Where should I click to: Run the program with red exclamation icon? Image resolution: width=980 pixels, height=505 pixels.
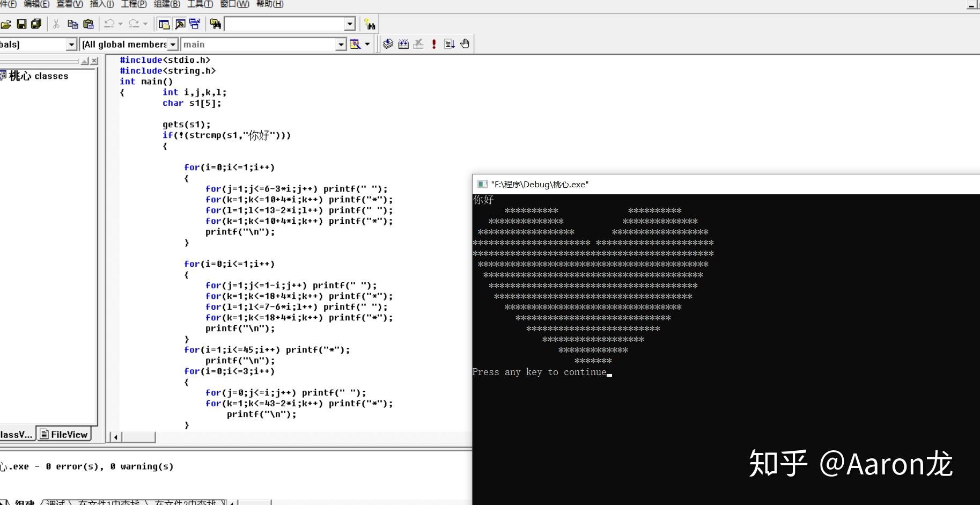(434, 44)
